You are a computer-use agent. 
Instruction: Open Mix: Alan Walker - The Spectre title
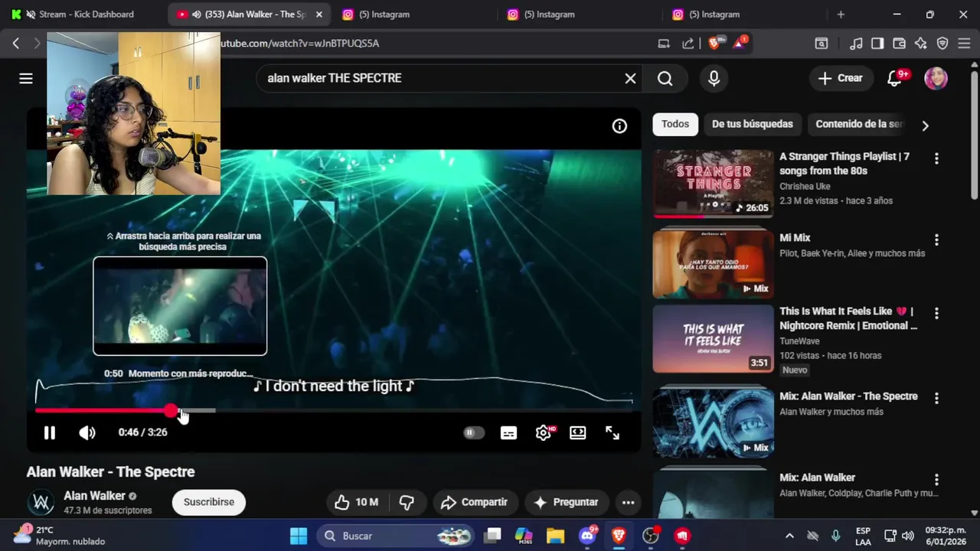848,396
